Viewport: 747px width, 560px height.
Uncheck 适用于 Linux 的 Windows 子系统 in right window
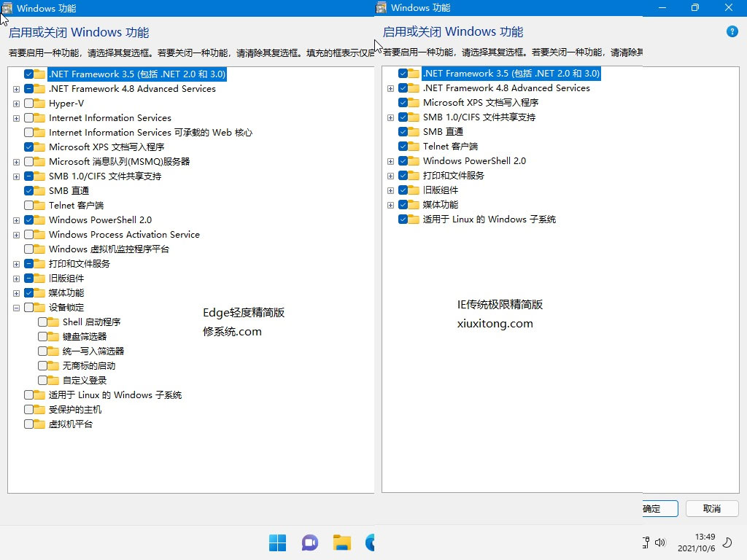point(403,219)
